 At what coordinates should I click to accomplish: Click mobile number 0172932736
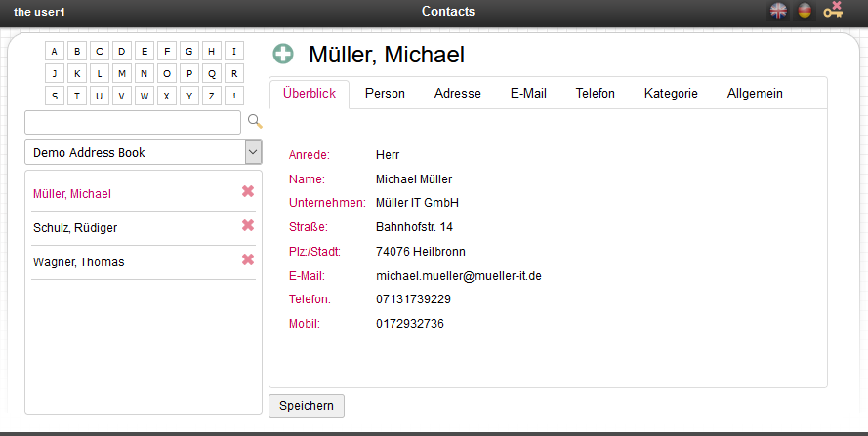(x=410, y=324)
